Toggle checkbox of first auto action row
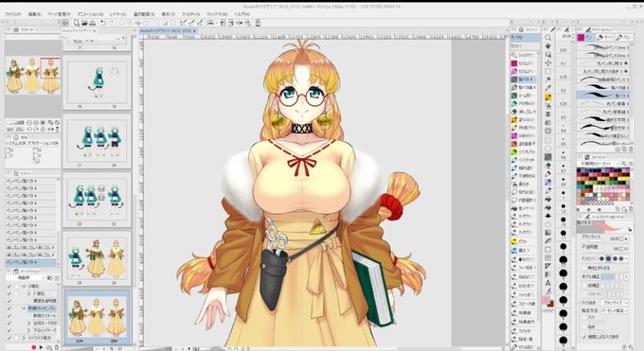644x351 pixels. pos(9,286)
